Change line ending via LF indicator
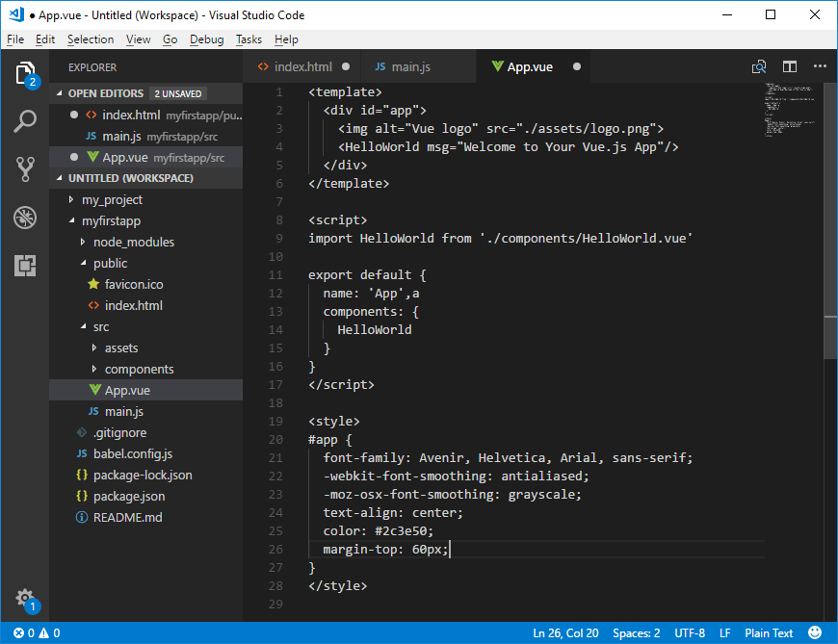The image size is (838, 644). (724, 632)
